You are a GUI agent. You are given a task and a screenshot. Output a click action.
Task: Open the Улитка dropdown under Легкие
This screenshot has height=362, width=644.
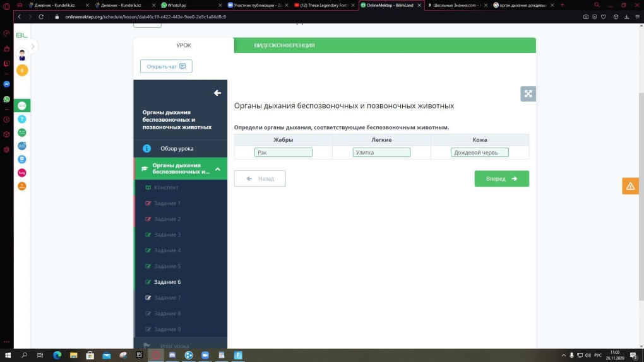tap(381, 153)
